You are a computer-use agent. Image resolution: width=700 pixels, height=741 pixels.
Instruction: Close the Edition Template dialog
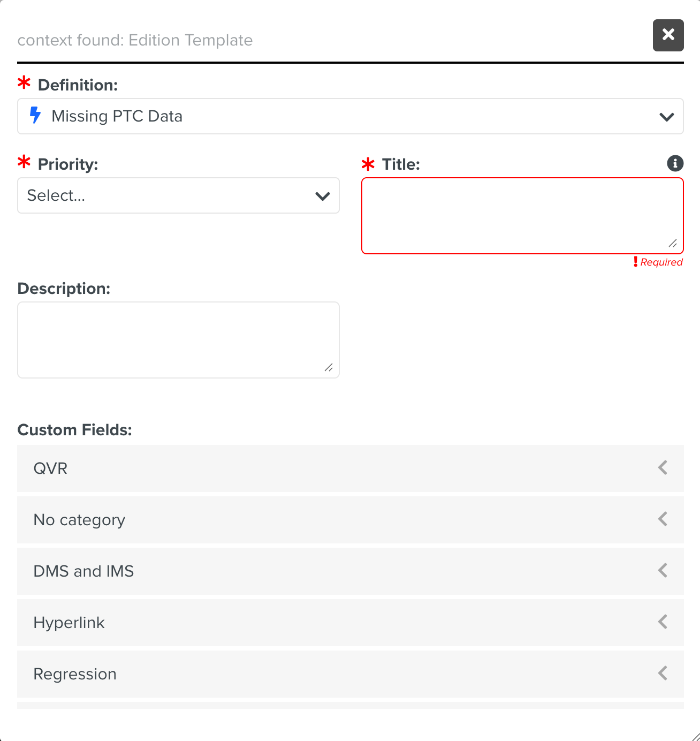(x=668, y=35)
